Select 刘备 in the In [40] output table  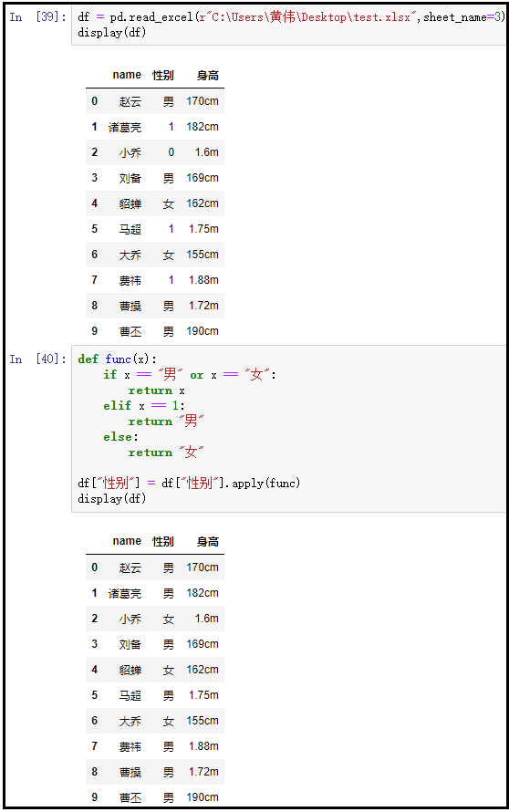[130, 644]
